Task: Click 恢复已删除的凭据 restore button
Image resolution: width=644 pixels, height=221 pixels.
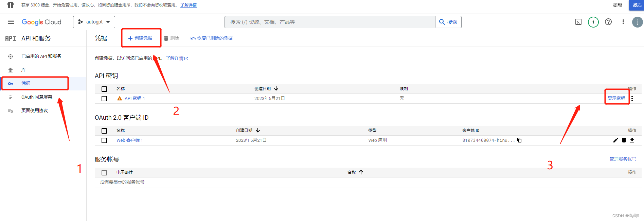Action: click(212, 38)
